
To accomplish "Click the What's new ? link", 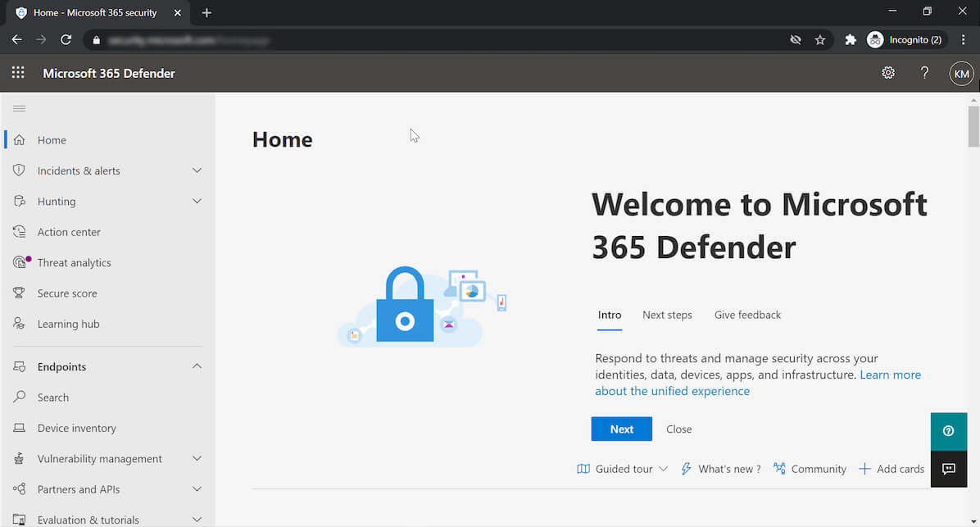I will click(729, 469).
